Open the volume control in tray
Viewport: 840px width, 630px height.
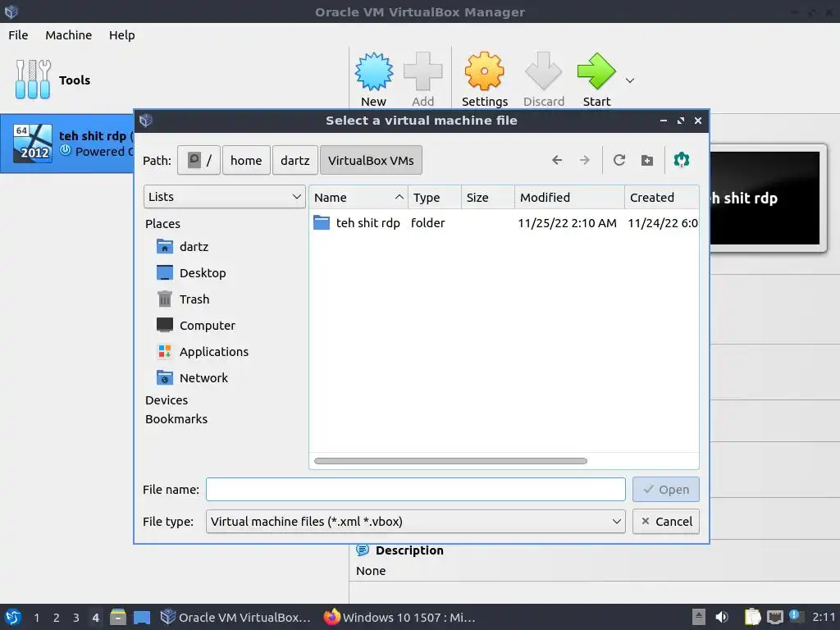pyautogui.click(x=722, y=617)
